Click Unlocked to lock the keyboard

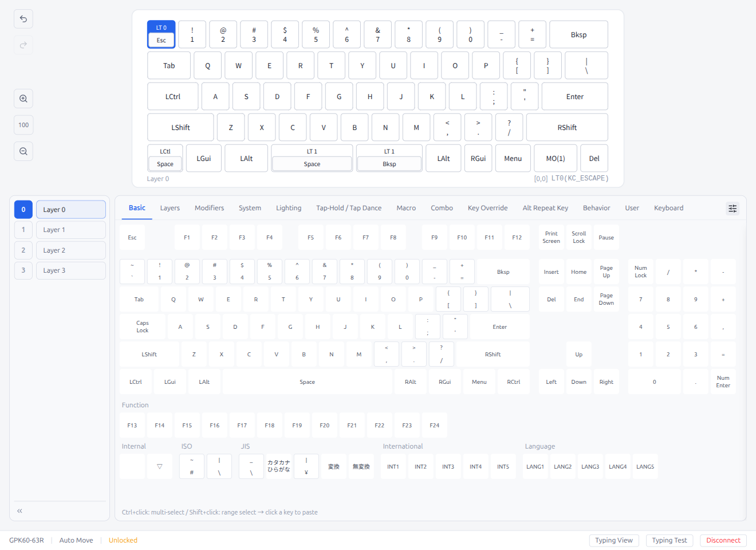tap(123, 540)
